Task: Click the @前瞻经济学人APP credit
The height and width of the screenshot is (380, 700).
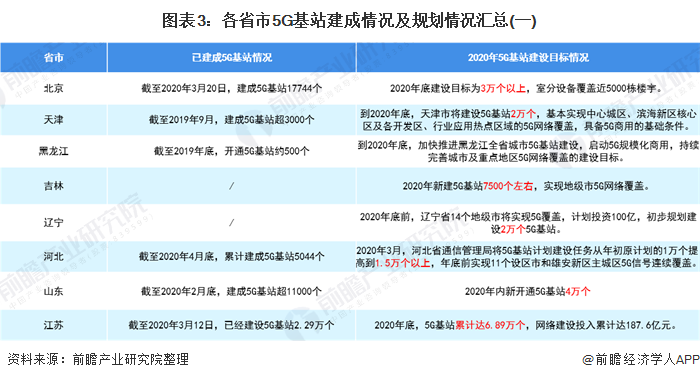Action: click(x=641, y=359)
